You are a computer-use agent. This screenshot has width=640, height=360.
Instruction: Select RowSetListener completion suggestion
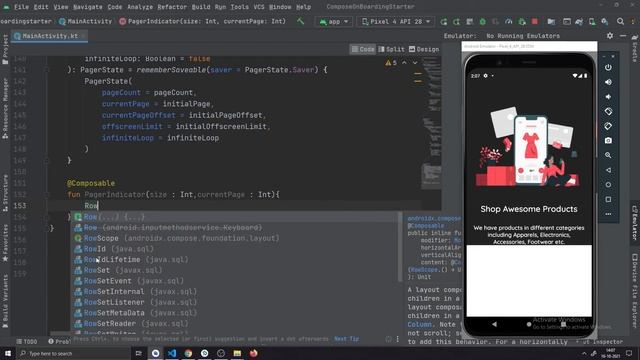[x=235, y=302]
